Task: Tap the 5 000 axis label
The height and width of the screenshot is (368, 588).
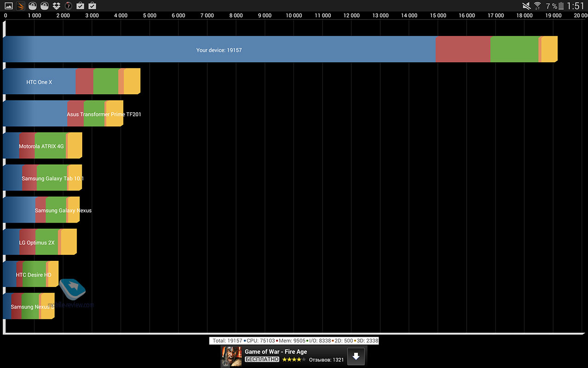Action: [149, 16]
